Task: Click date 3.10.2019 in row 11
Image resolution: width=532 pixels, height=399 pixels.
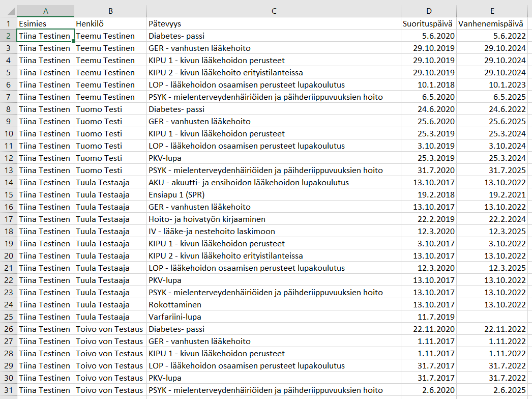Action: click(x=429, y=146)
